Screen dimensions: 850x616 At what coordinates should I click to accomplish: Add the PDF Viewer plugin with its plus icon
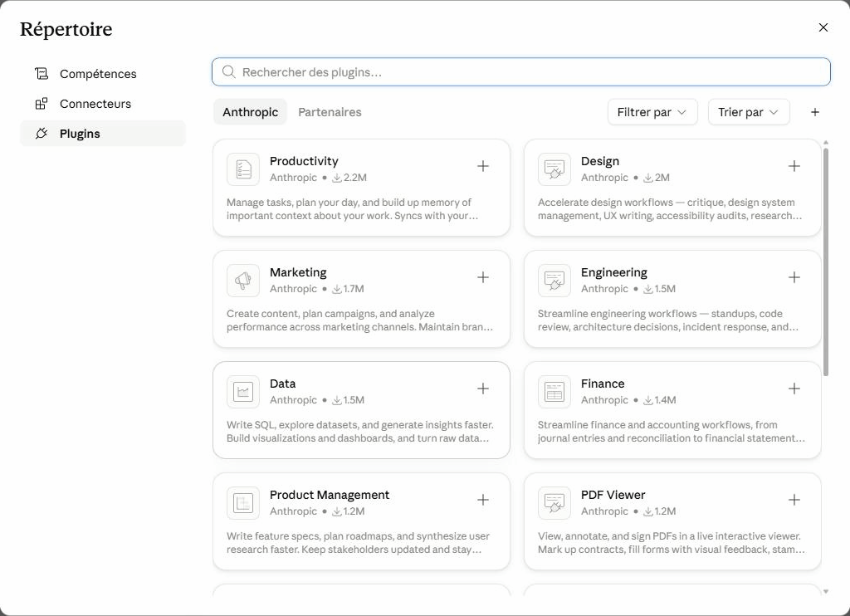click(794, 500)
